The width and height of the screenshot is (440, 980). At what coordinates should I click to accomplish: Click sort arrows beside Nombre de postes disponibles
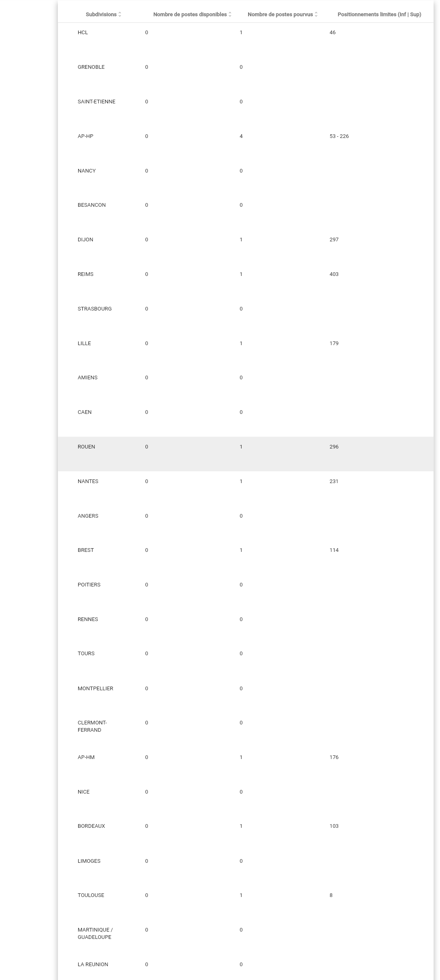click(x=230, y=15)
